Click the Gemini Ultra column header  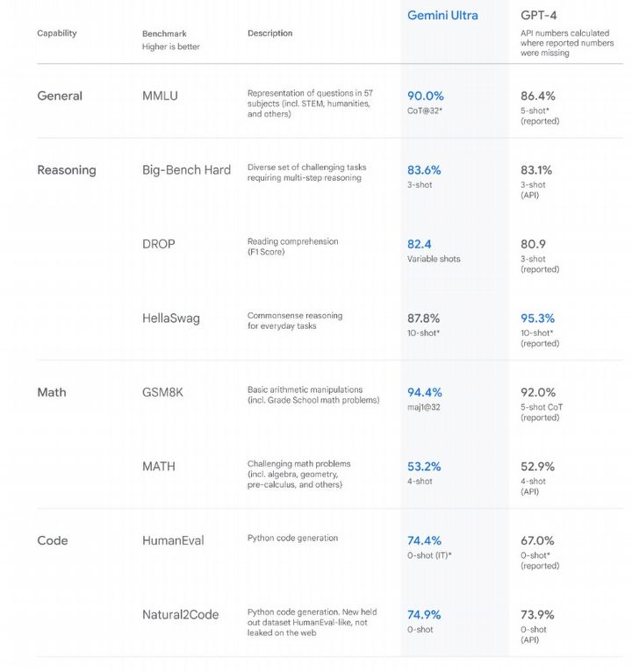pos(442,16)
